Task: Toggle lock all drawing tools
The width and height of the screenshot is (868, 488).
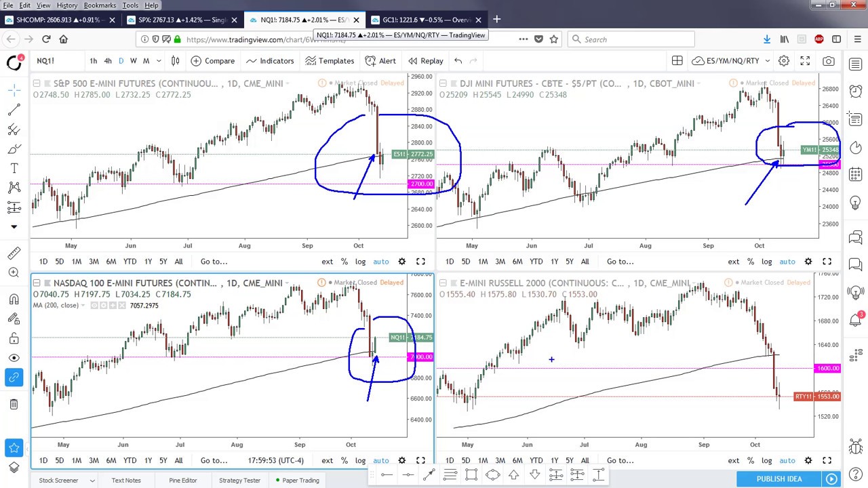Action: coord(14,338)
